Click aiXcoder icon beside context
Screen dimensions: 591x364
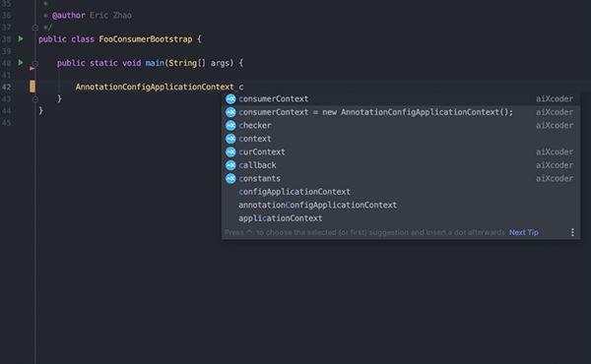[230, 139]
